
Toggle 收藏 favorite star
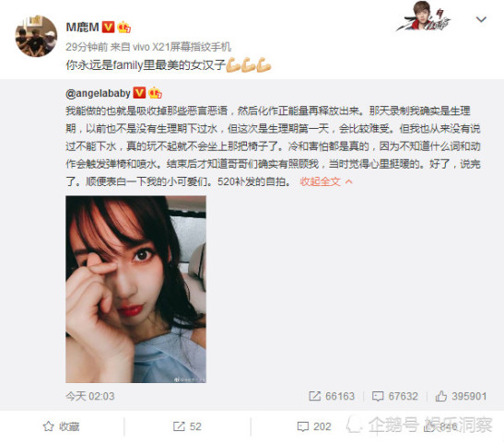pyautogui.click(x=61, y=426)
